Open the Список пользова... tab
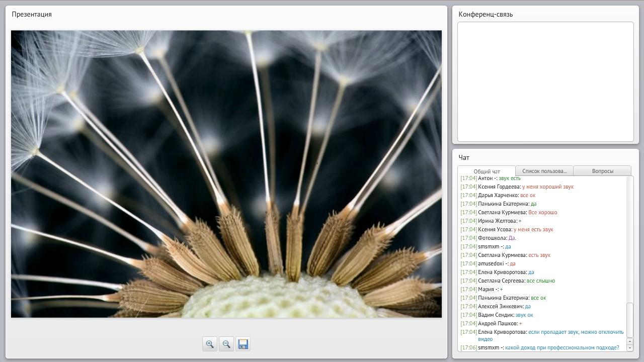Image resolution: width=644 pixels, height=362 pixels. pos(544,171)
